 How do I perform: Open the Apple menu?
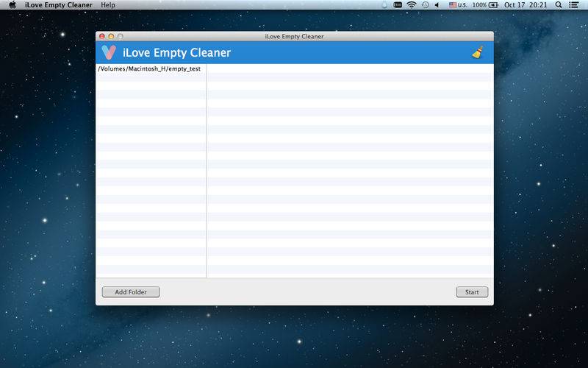point(12,5)
